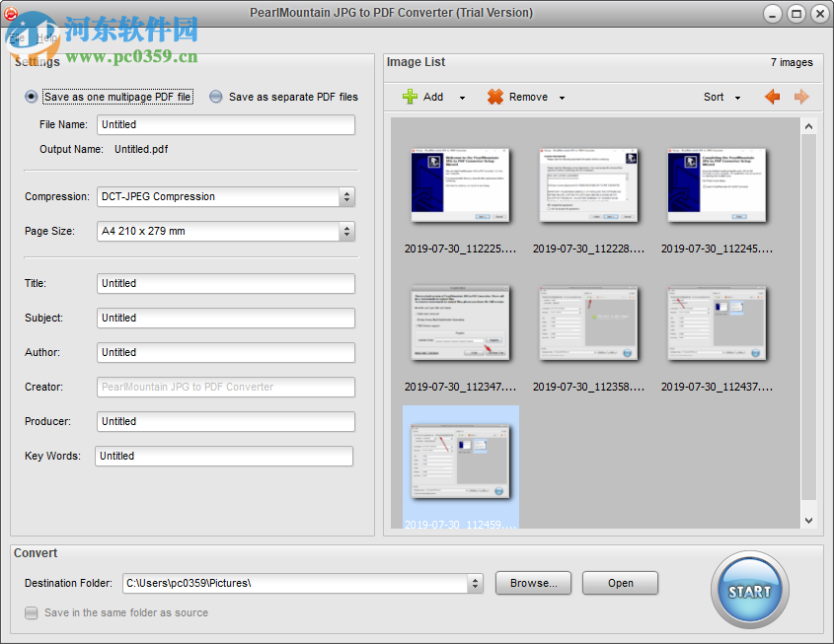This screenshot has width=834, height=644.
Task: Open the File menu
Action: (15, 37)
